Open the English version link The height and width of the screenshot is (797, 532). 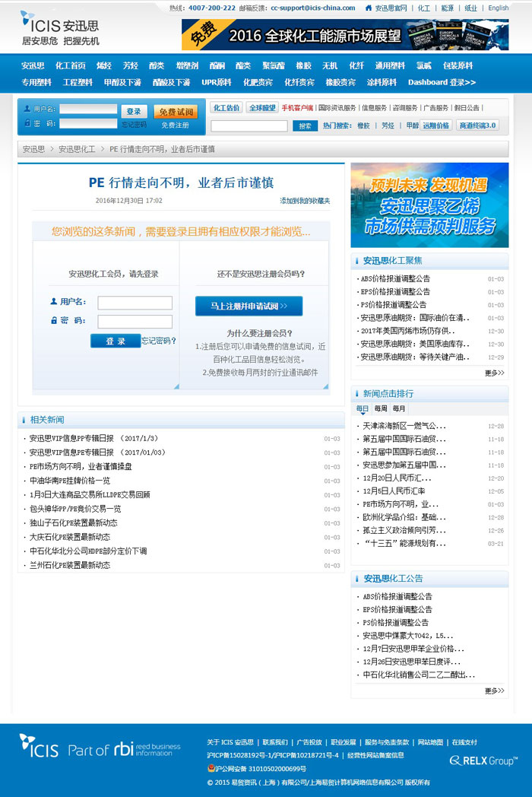click(x=498, y=8)
